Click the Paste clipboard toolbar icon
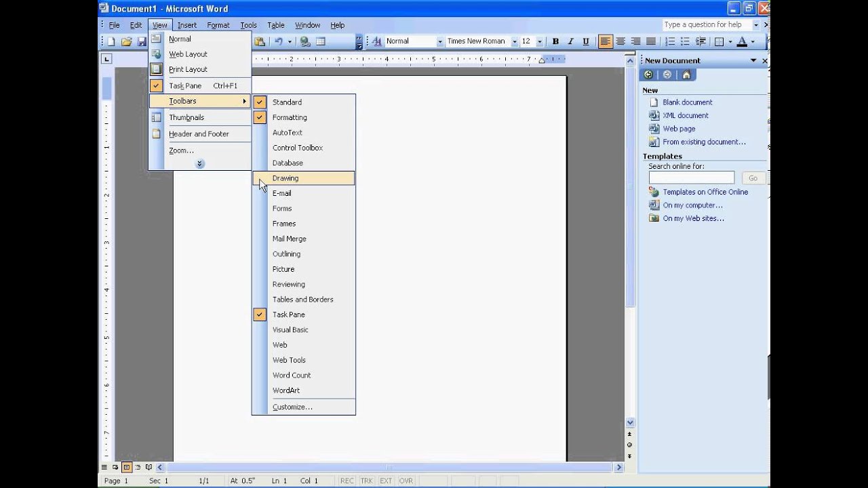Viewport: 868px width, 488px height. tap(260, 41)
